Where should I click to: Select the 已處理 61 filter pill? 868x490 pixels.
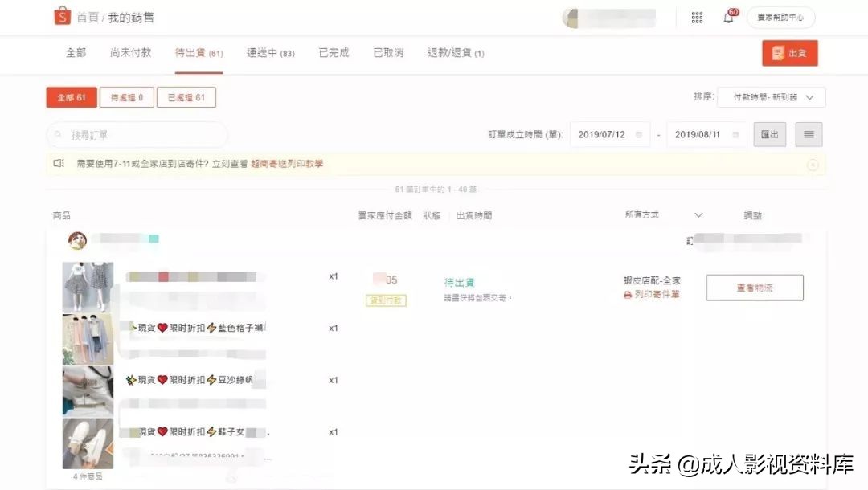tap(186, 96)
